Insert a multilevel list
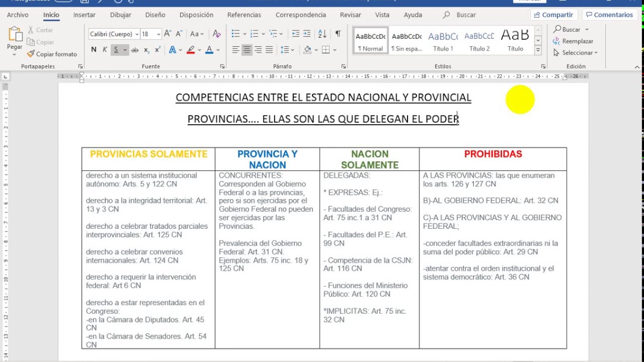The width and height of the screenshot is (644, 362). click(x=273, y=34)
